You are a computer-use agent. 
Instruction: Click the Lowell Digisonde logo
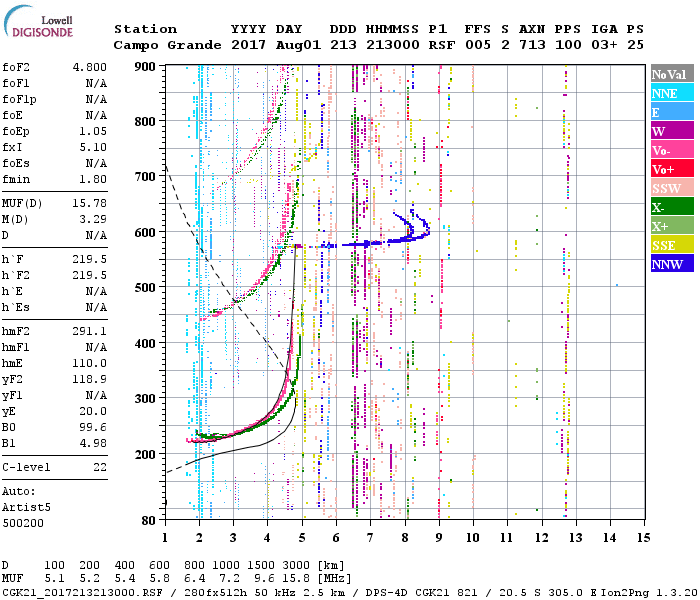click(x=38, y=21)
